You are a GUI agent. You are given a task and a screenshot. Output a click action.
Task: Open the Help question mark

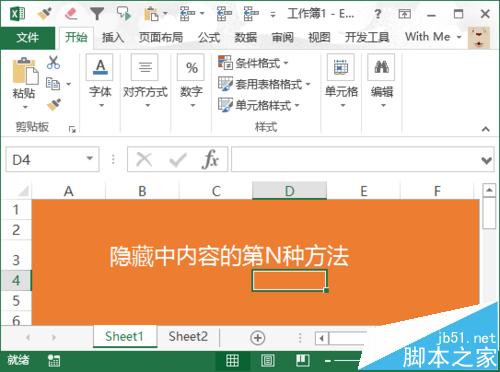[378, 14]
